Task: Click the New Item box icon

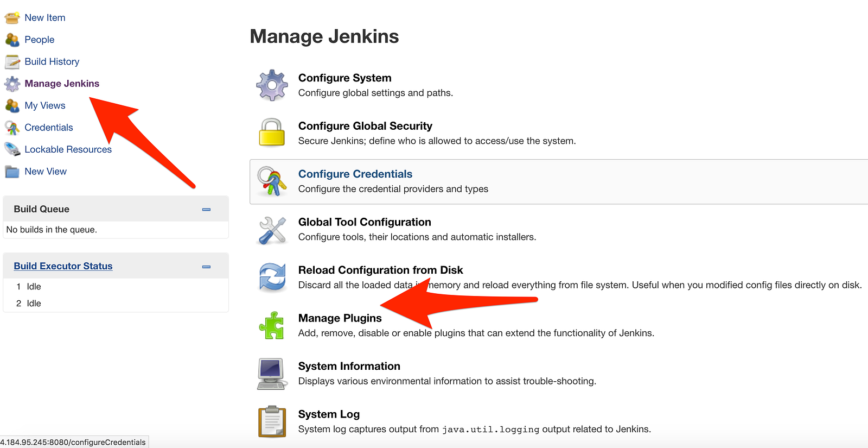Action: click(x=12, y=18)
